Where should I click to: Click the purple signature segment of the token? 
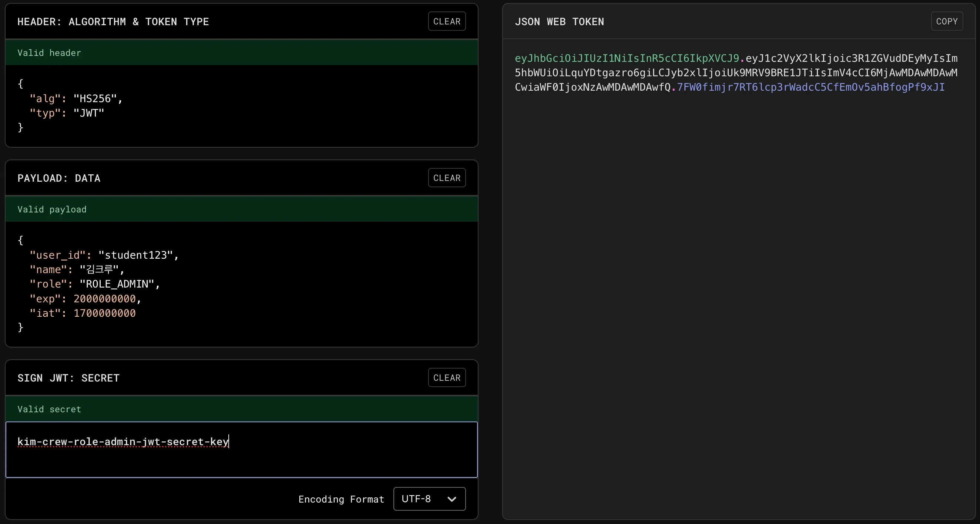point(810,87)
